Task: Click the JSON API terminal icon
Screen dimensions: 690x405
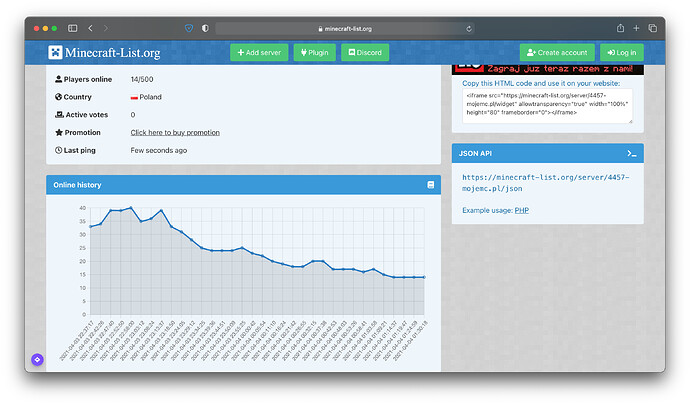Action: [632, 153]
